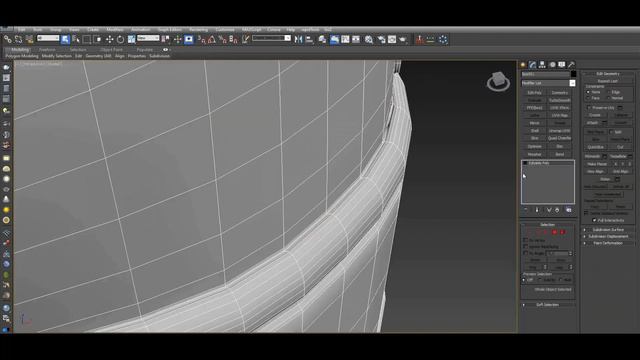Activate the Select Object tool
Image resolution: width=640 pixels, height=360 pixels.
[x=65, y=40]
